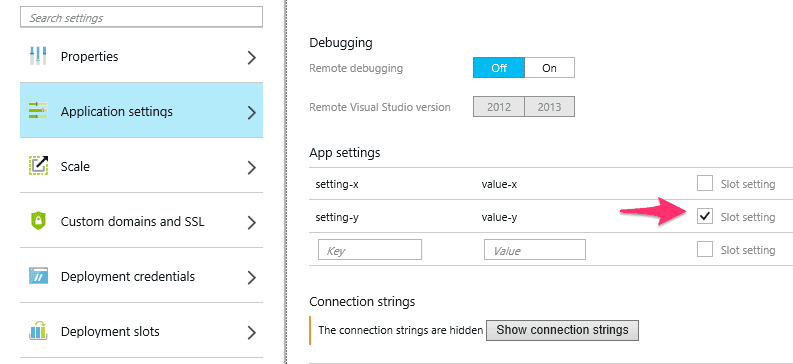Click the Key input field

click(370, 250)
